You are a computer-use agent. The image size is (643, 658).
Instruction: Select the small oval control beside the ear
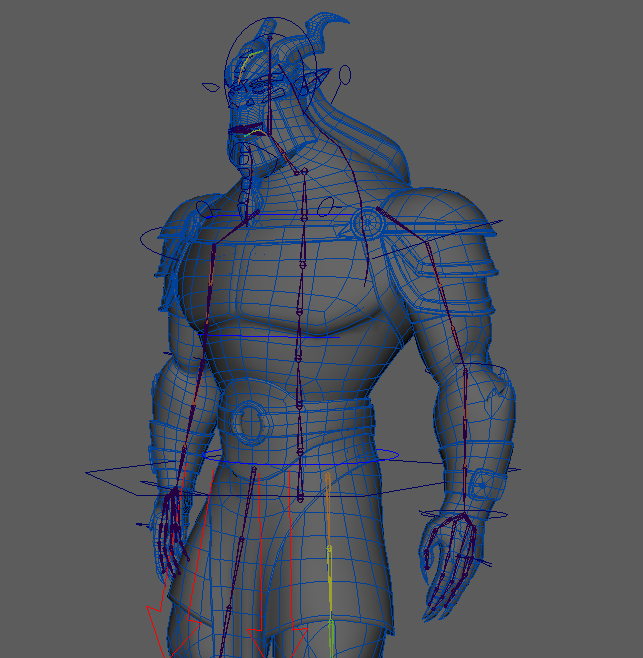pyautogui.click(x=345, y=74)
